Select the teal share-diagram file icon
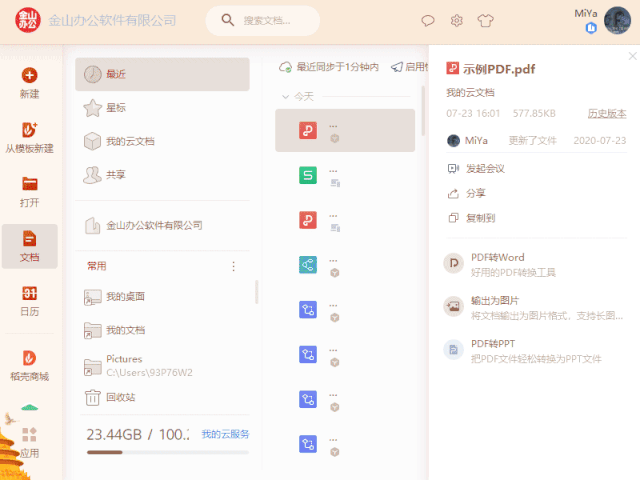Image resolution: width=640 pixels, height=480 pixels. click(x=308, y=265)
